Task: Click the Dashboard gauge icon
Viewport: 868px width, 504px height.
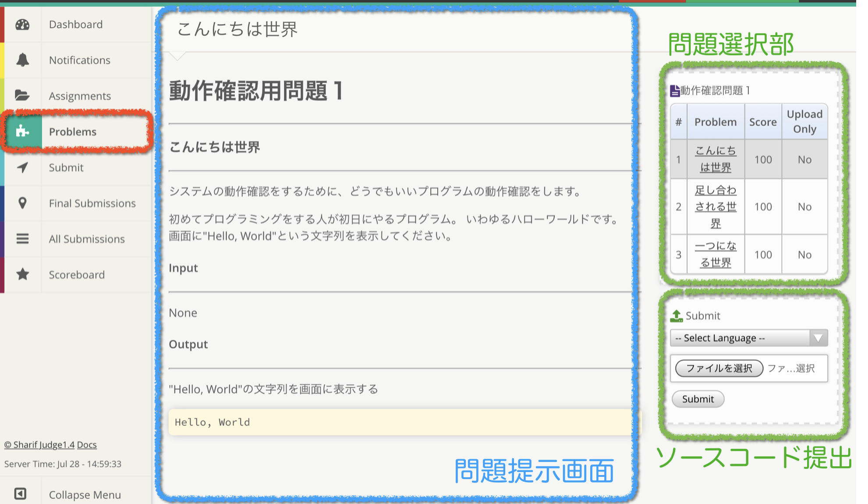Action: [22, 25]
